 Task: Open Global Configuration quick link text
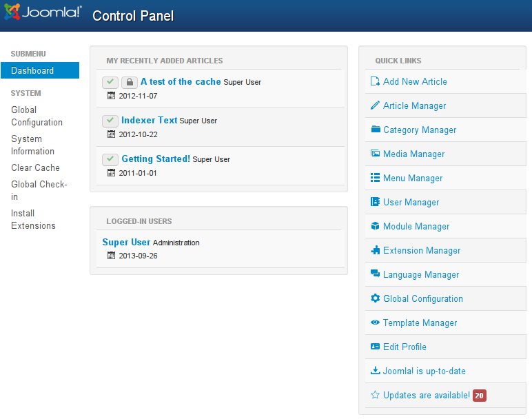[422, 298]
